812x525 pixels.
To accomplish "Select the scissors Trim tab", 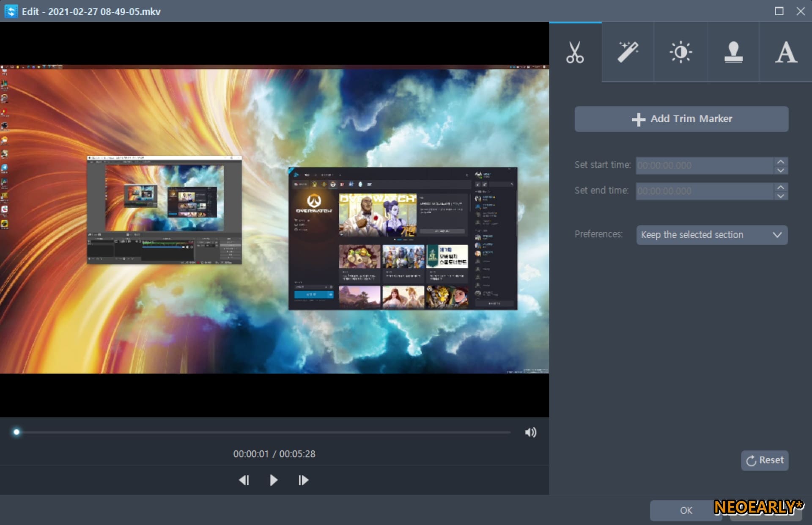I will click(x=575, y=52).
